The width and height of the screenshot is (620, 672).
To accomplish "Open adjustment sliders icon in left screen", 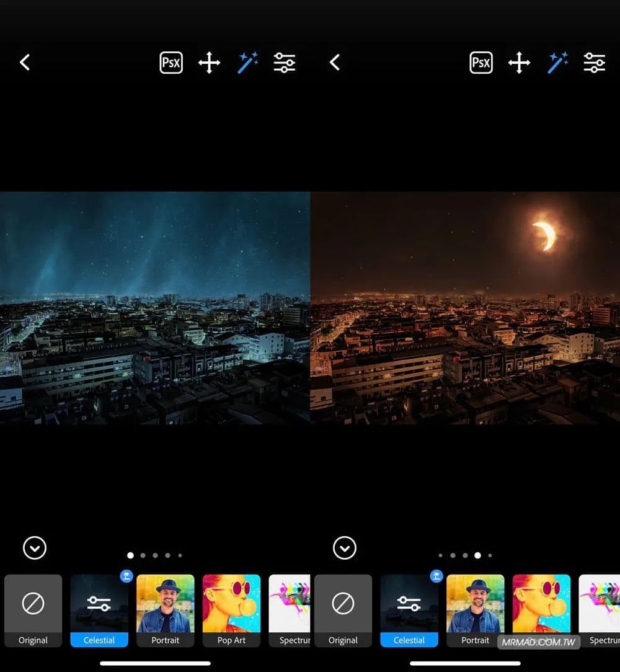I will point(285,63).
